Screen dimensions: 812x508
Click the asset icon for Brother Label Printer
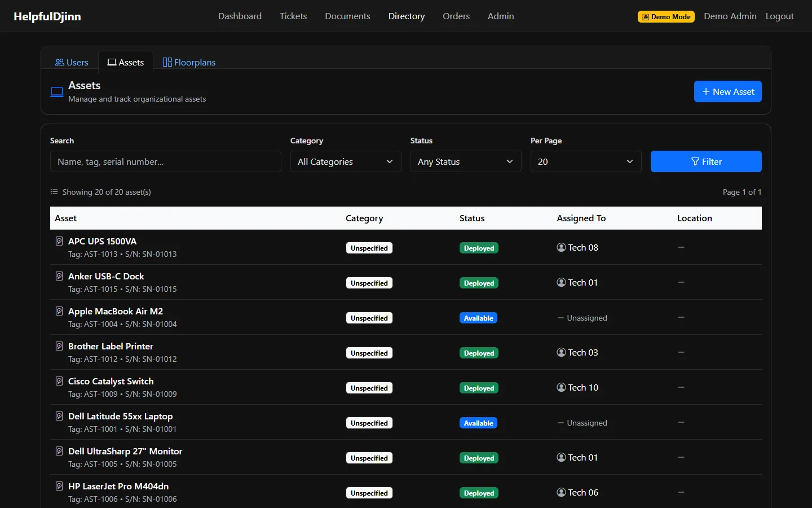(x=59, y=346)
